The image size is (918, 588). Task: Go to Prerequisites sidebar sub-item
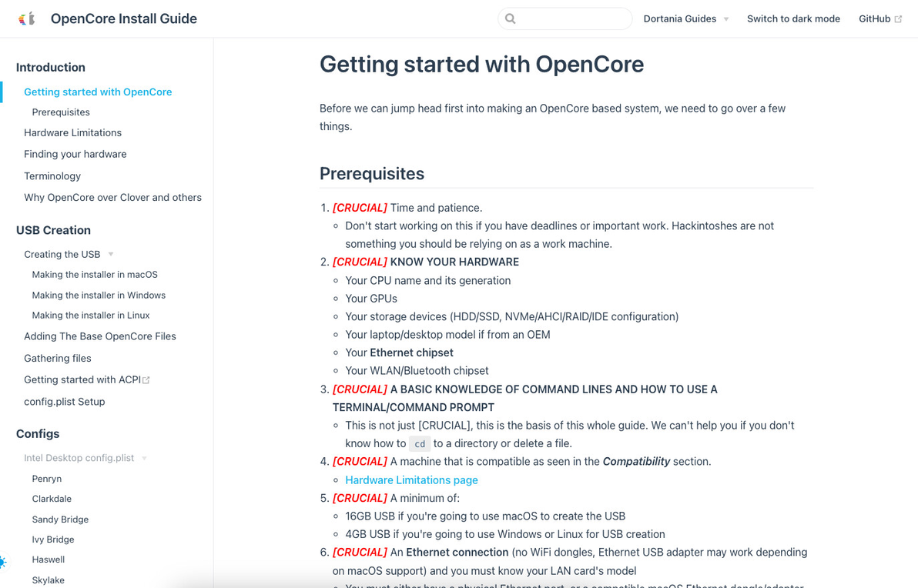61,112
